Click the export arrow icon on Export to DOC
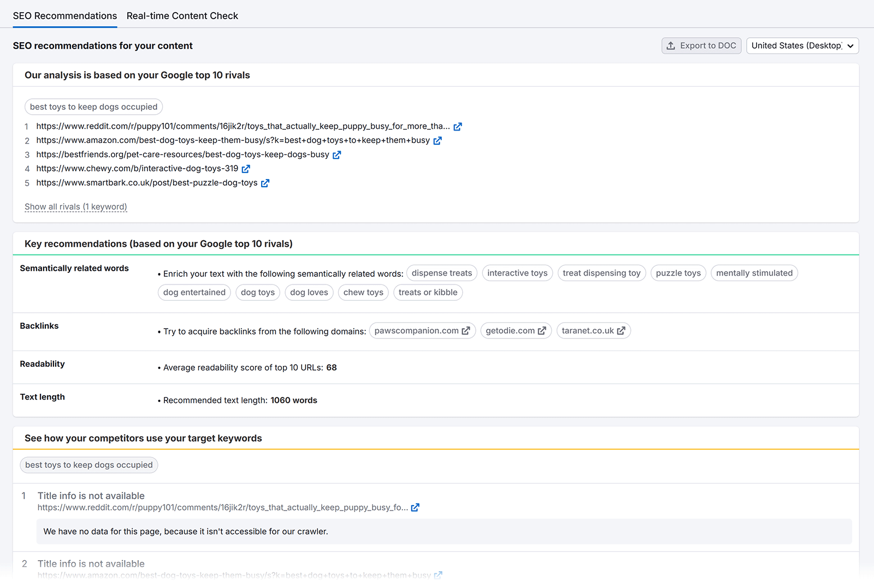 coord(671,46)
